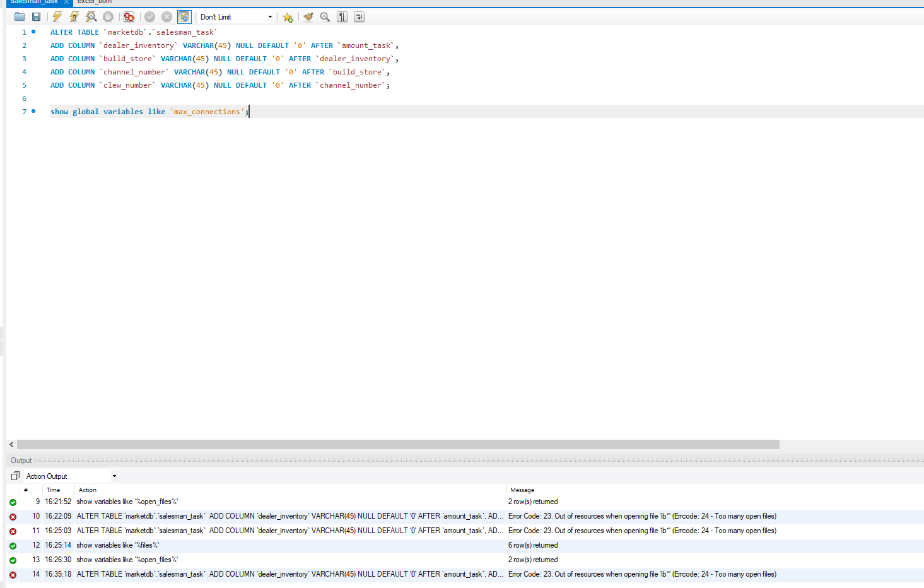This screenshot has width=924, height=588.
Task: Open find panel magnifier icon
Action: pyautogui.click(x=325, y=17)
